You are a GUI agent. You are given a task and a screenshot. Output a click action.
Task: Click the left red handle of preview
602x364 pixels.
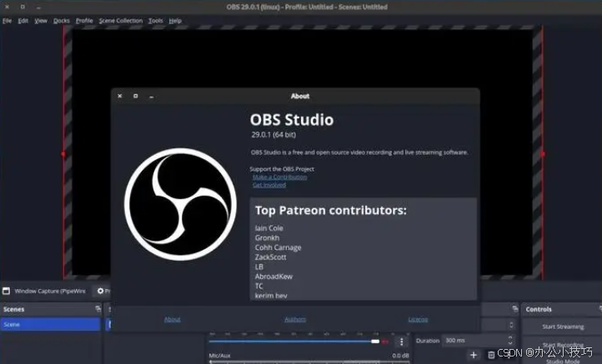63,154
